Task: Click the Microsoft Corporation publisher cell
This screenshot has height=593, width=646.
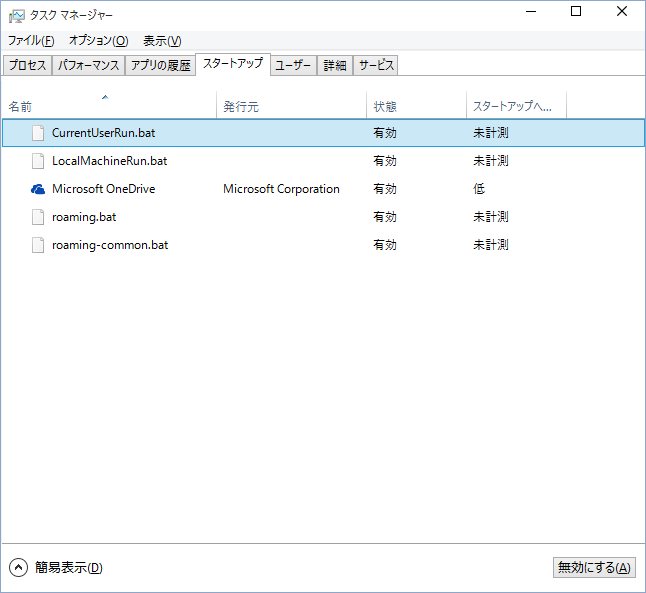Action: tap(281, 189)
